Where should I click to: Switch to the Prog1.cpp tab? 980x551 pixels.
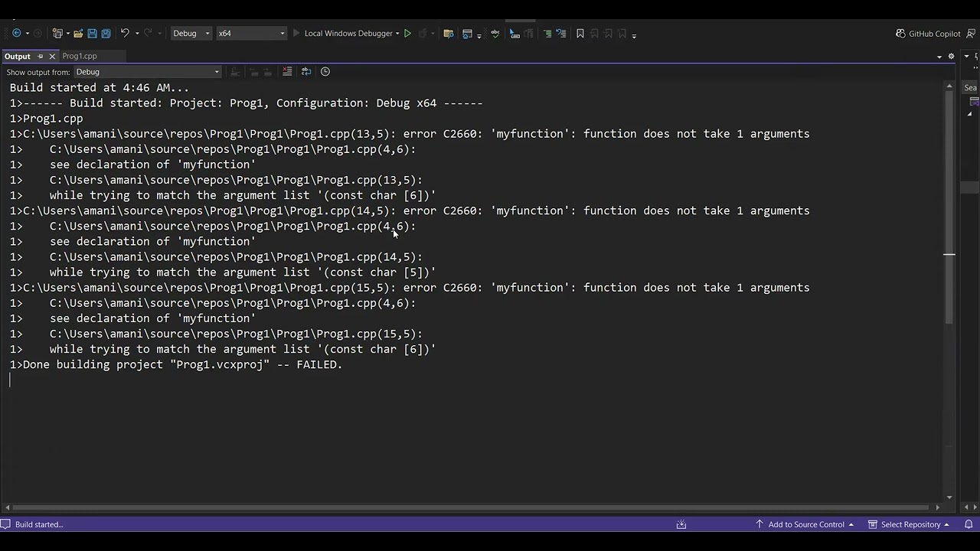(x=80, y=56)
